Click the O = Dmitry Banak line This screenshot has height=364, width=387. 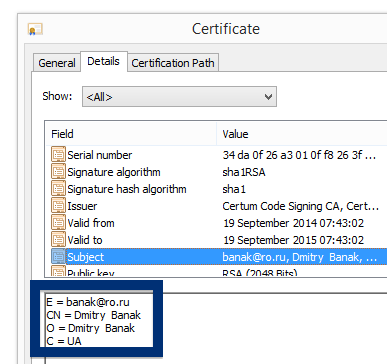90,328
